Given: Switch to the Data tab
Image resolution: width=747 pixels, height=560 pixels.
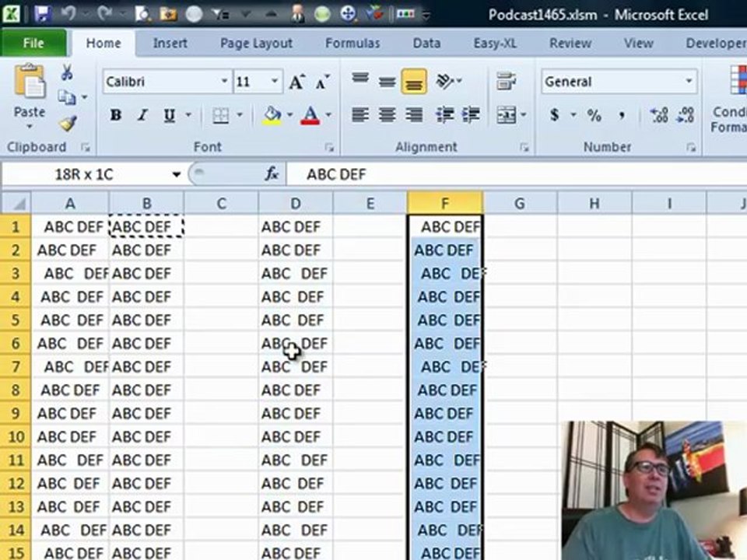Looking at the screenshot, I should [x=427, y=44].
